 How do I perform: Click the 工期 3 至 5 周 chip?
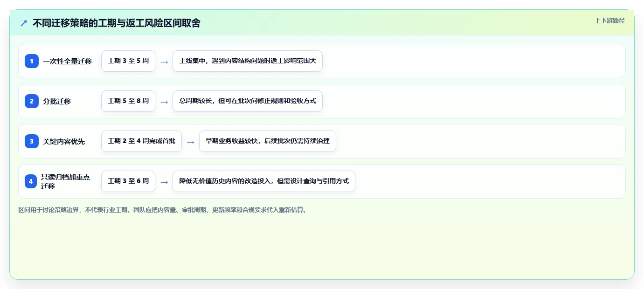coord(128,61)
